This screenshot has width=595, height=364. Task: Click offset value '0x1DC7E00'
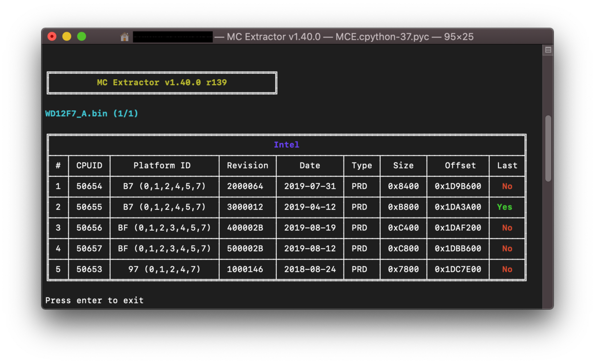458,269
